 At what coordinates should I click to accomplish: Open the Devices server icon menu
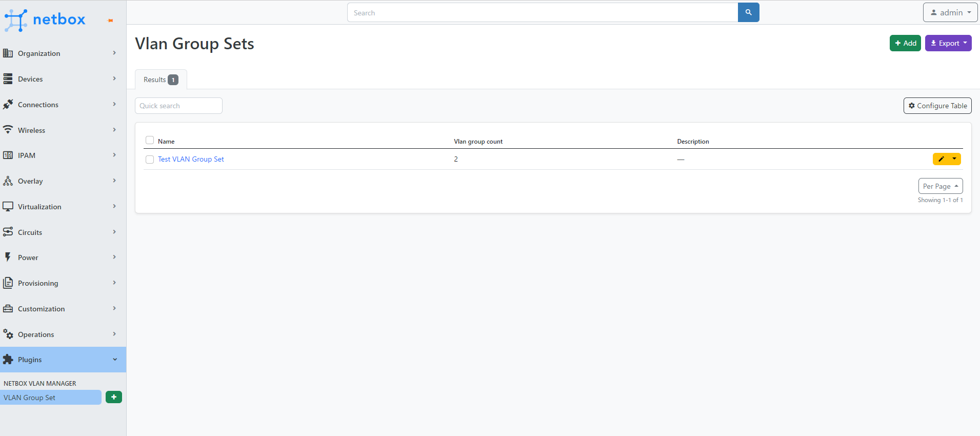[x=8, y=79]
